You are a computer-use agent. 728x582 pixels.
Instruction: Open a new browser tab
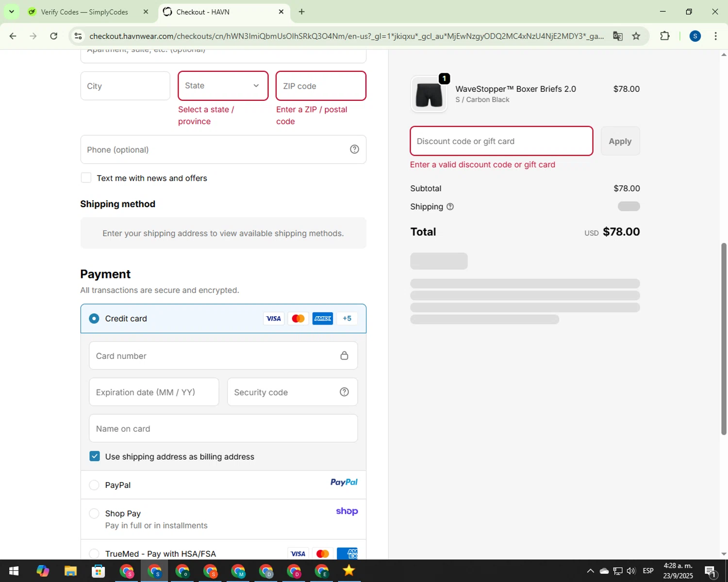tap(301, 12)
